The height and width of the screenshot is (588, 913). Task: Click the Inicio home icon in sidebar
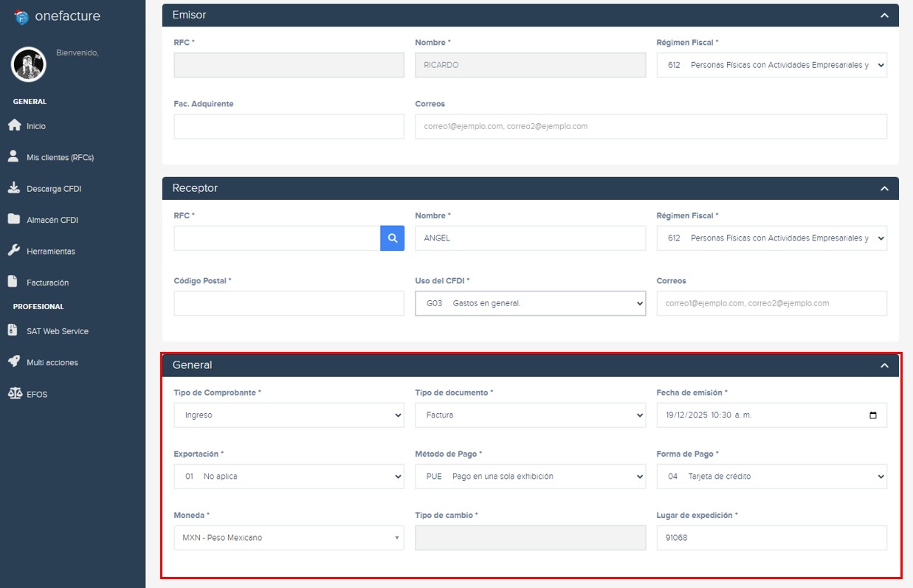[x=14, y=125]
